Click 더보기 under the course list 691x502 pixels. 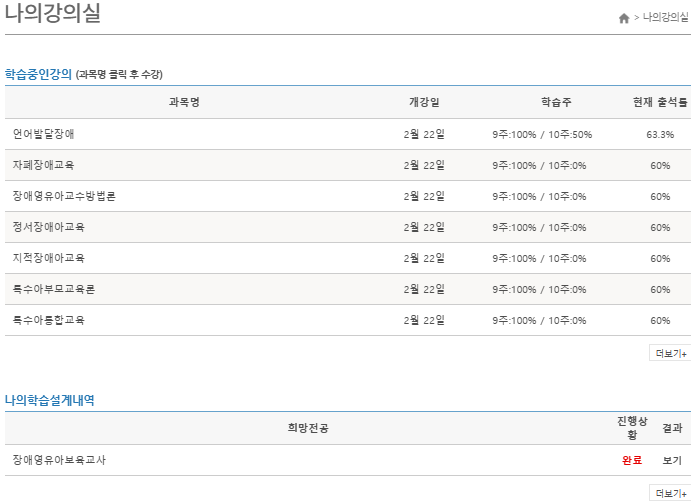click(670, 353)
